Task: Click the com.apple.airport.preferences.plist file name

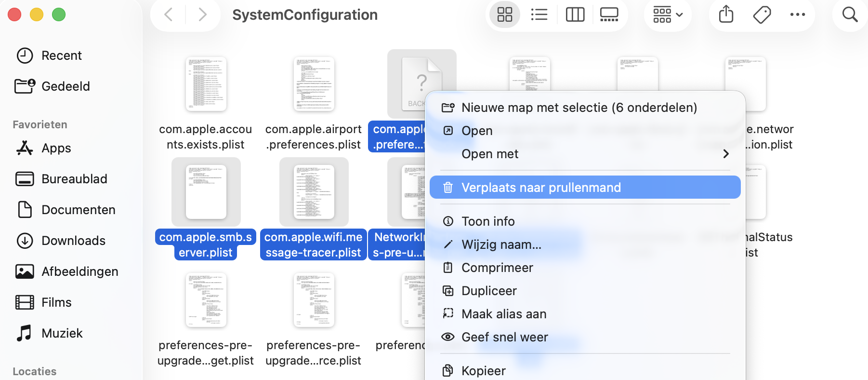Action: click(314, 137)
